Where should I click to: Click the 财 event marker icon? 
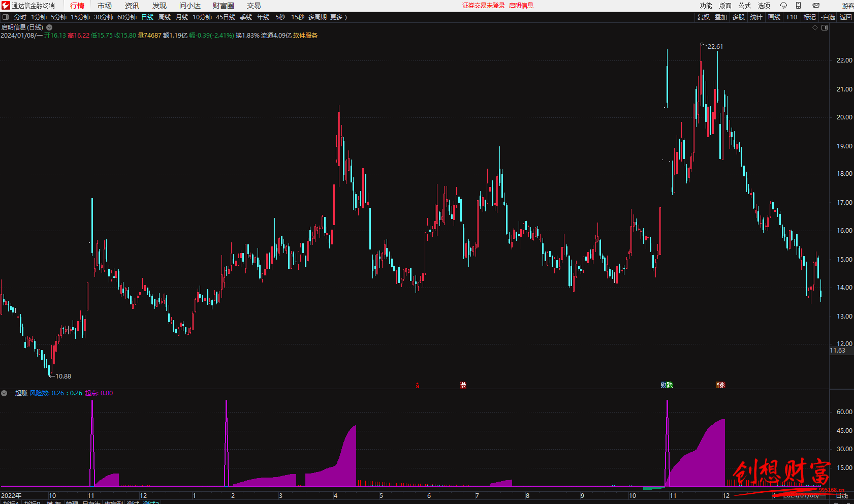tap(664, 385)
